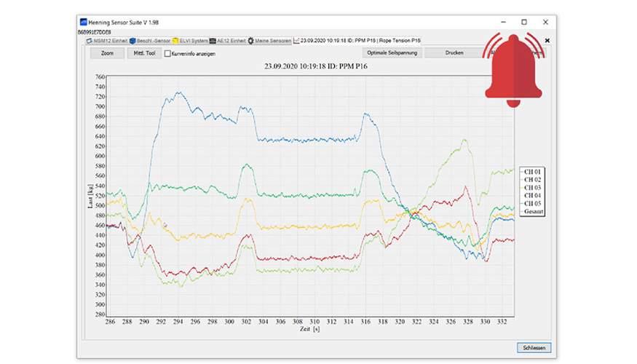Close the tab with the black X
The height and width of the screenshot is (364, 637).
point(547,41)
